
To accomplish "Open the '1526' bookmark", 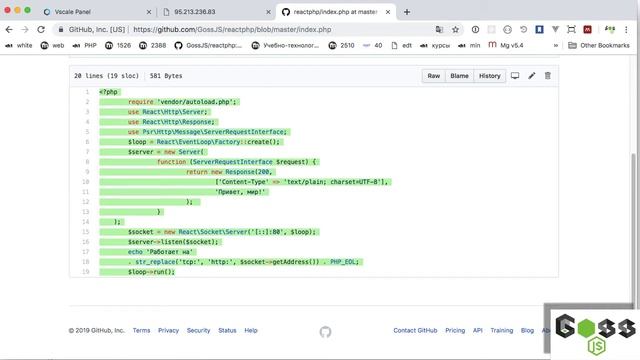I will click(x=118, y=45).
